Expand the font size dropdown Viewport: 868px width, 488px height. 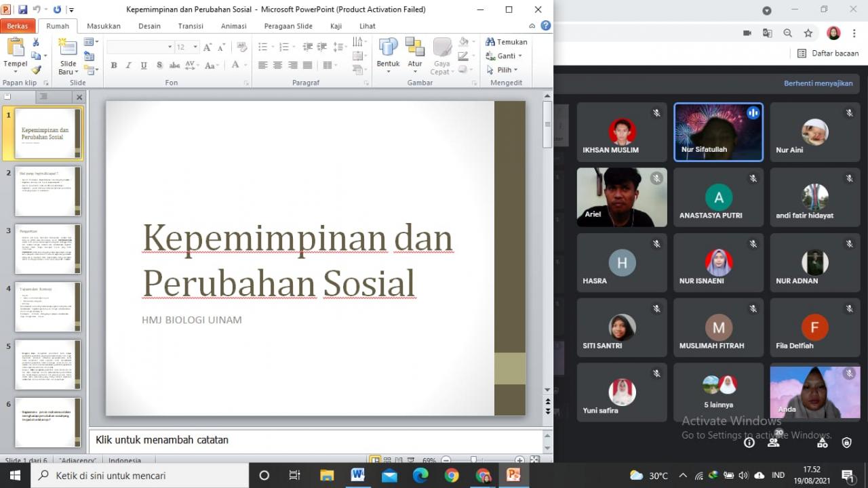(195, 47)
